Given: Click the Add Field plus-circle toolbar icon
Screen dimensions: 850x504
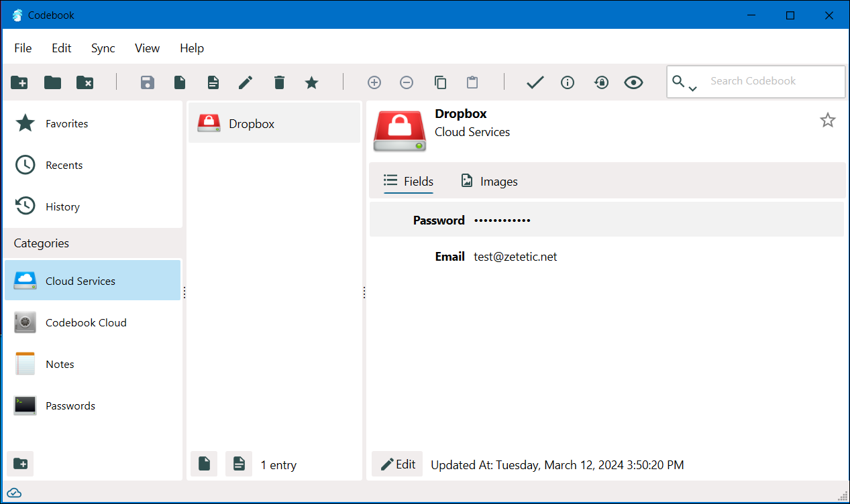Looking at the screenshot, I should tap(374, 82).
